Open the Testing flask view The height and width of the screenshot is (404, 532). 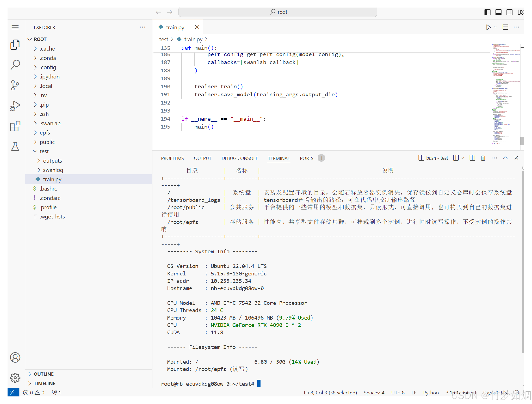point(15,146)
